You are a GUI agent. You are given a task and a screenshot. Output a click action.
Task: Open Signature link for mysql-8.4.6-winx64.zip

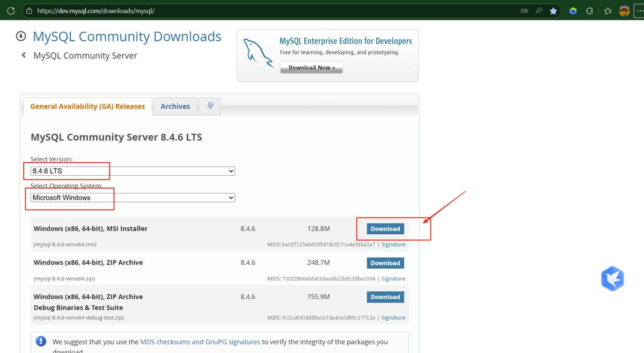[x=393, y=279]
